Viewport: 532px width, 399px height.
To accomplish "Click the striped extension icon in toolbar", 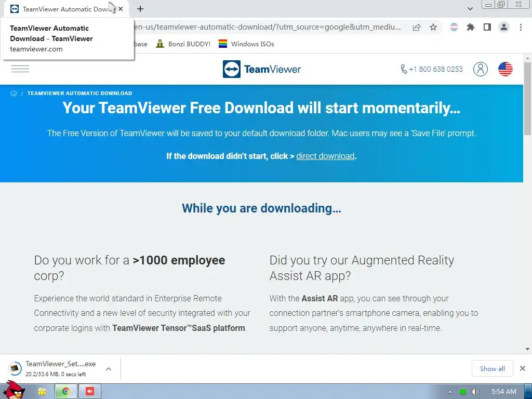I will tap(454, 27).
